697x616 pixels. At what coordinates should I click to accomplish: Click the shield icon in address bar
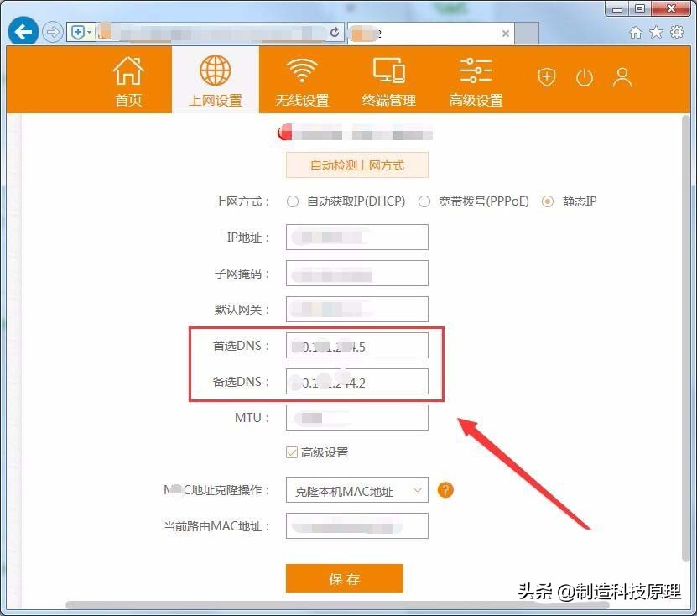click(x=78, y=32)
